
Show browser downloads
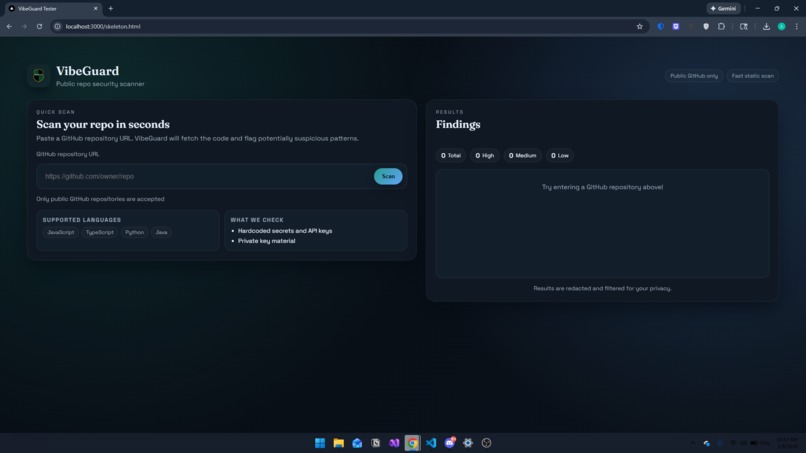(x=766, y=26)
